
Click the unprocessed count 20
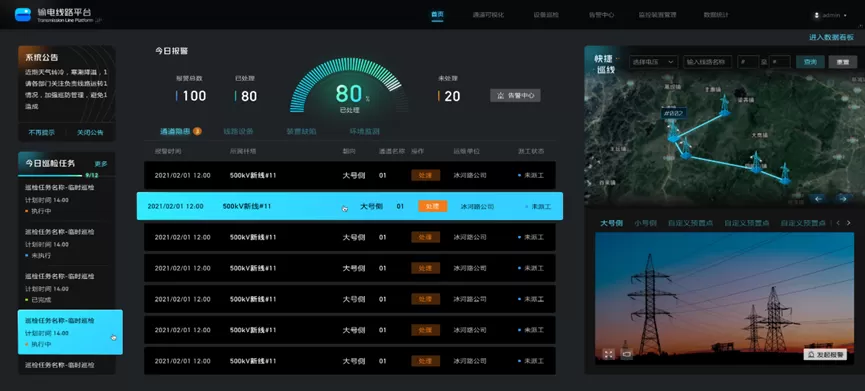pyautogui.click(x=452, y=96)
